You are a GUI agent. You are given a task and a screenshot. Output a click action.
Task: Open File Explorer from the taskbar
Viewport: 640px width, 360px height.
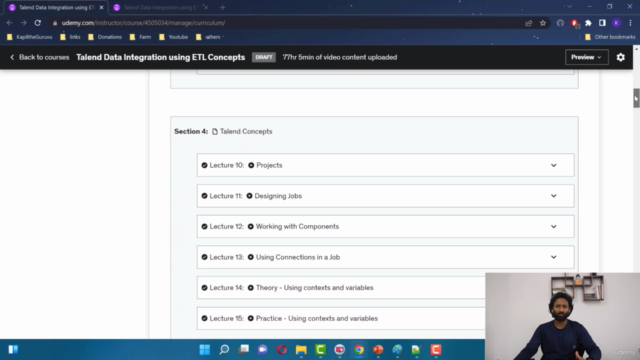pos(301,349)
